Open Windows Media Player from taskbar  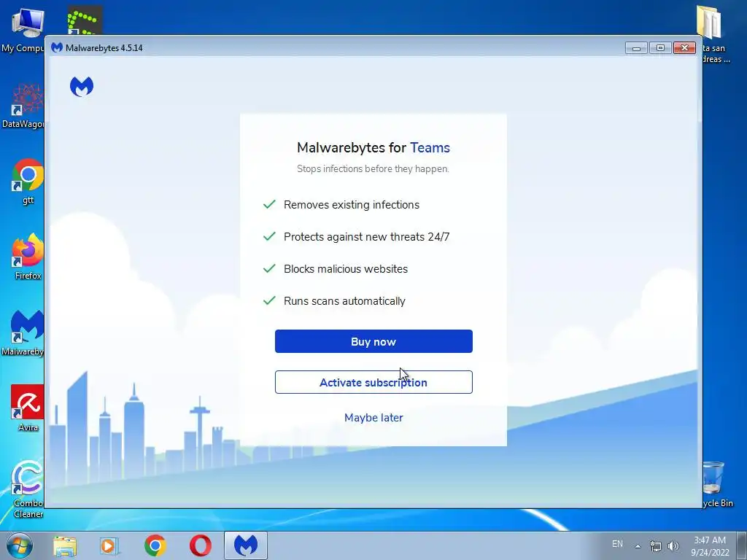pos(109,545)
